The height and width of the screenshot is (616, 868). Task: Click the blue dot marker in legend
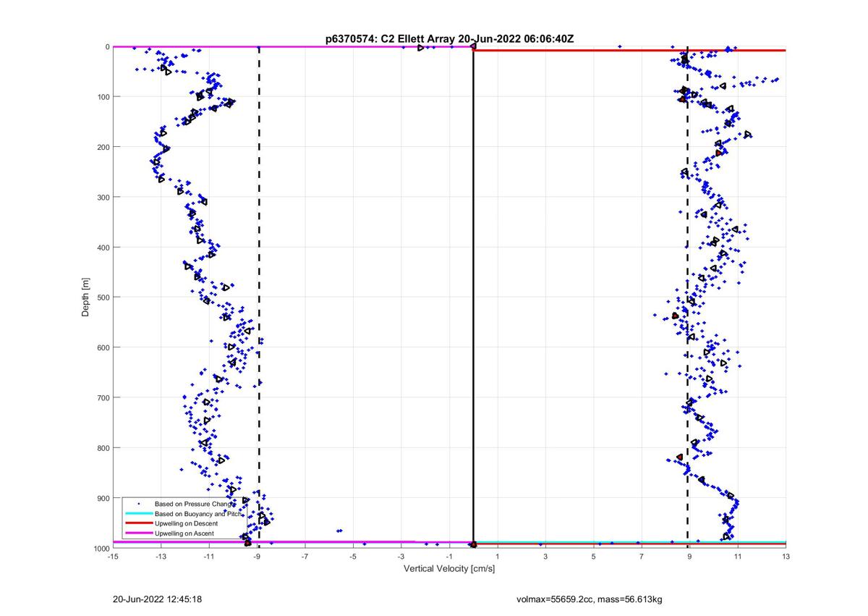[x=138, y=503]
